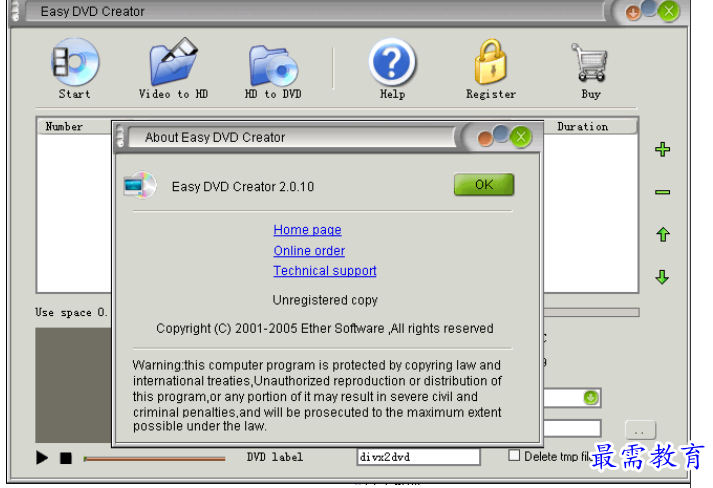Click the play button below preview
Viewport: 713px width, 488px height.
tap(42, 458)
